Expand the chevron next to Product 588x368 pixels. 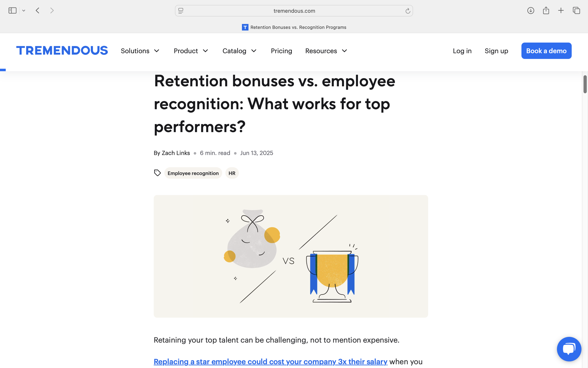205,51
